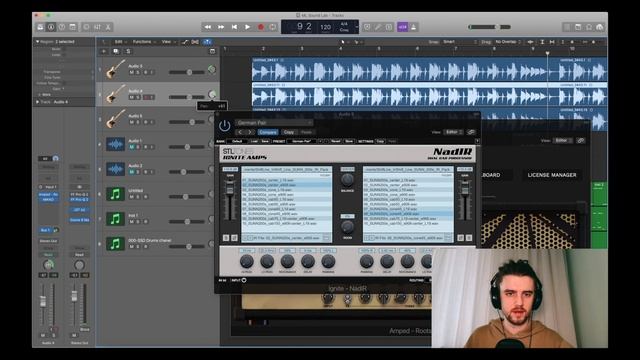Toggle the Inspector button in the control bar
The image size is (640, 360).
point(51,27)
